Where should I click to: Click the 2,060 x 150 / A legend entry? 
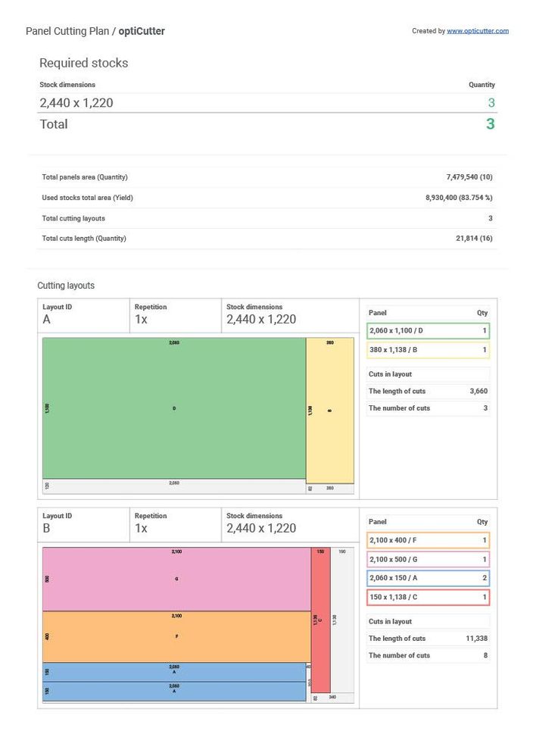[x=428, y=579]
